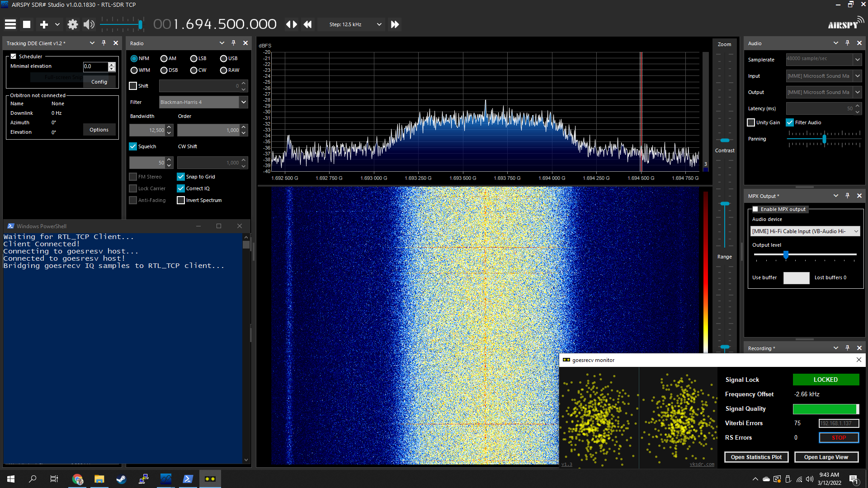Click the Open Statistics Plot button
The image size is (868, 488).
pos(756,457)
